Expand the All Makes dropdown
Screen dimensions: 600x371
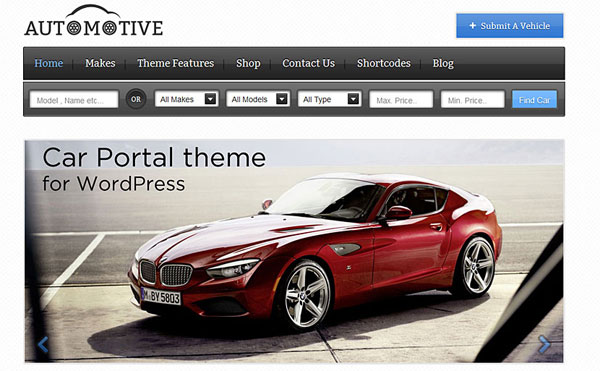click(187, 99)
